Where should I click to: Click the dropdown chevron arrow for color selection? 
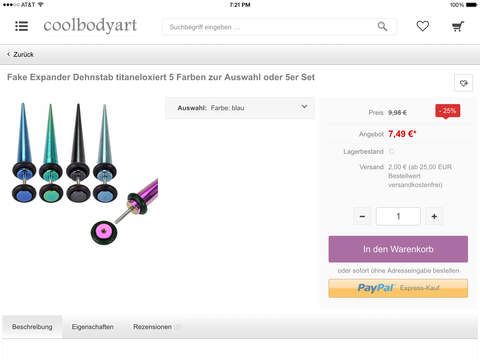pos(304,107)
